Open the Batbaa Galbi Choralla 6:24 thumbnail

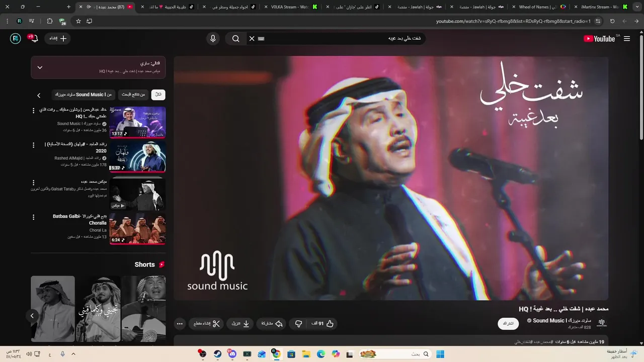(x=137, y=229)
